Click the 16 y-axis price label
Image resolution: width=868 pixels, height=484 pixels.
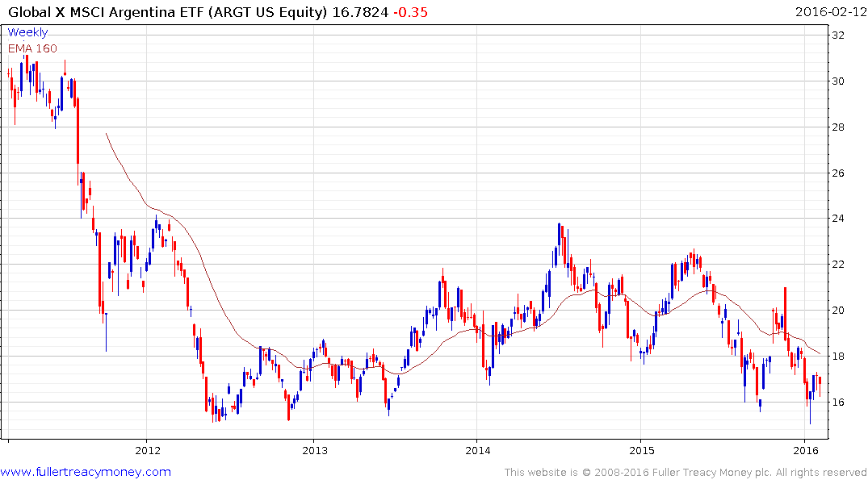[838, 403]
